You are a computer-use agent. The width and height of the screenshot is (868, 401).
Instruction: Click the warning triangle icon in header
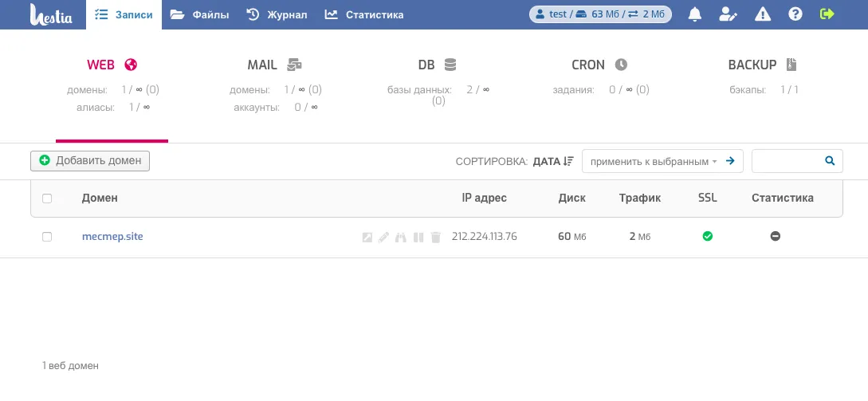click(762, 14)
